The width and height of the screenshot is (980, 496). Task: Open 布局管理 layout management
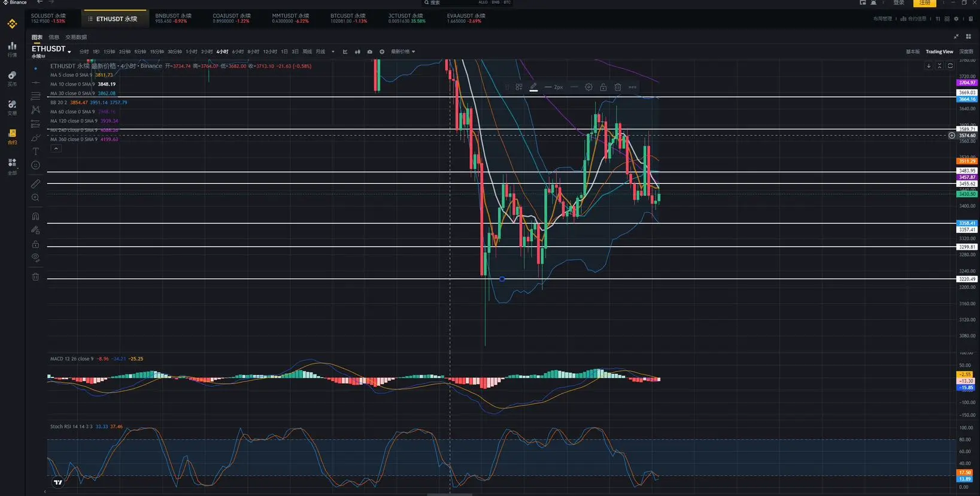coord(882,19)
